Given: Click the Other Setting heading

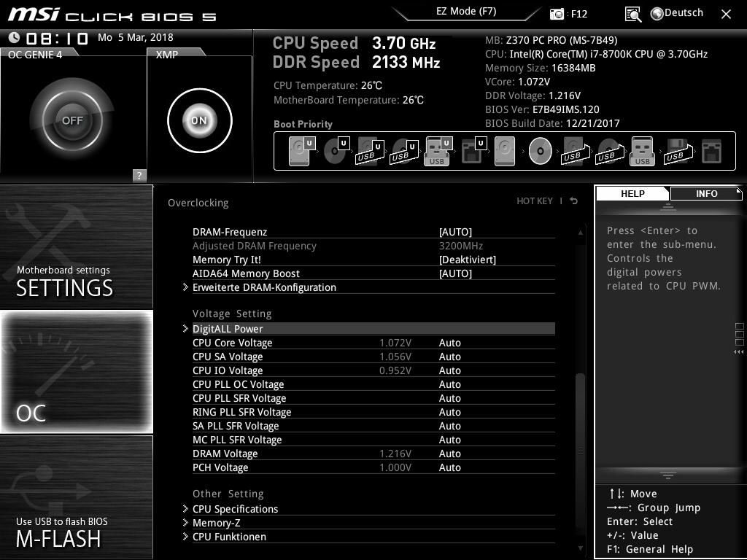Looking at the screenshot, I should point(228,494).
